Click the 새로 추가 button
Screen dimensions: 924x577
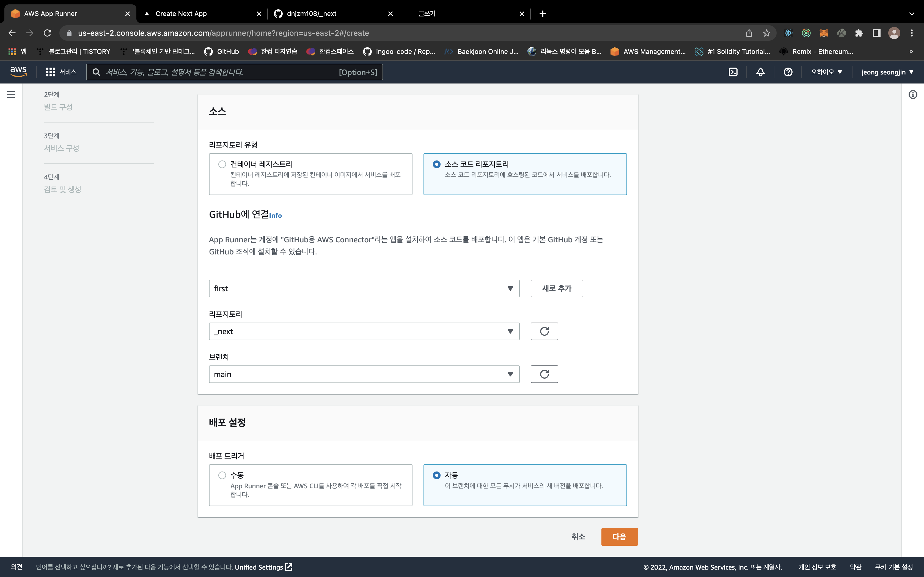point(556,288)
